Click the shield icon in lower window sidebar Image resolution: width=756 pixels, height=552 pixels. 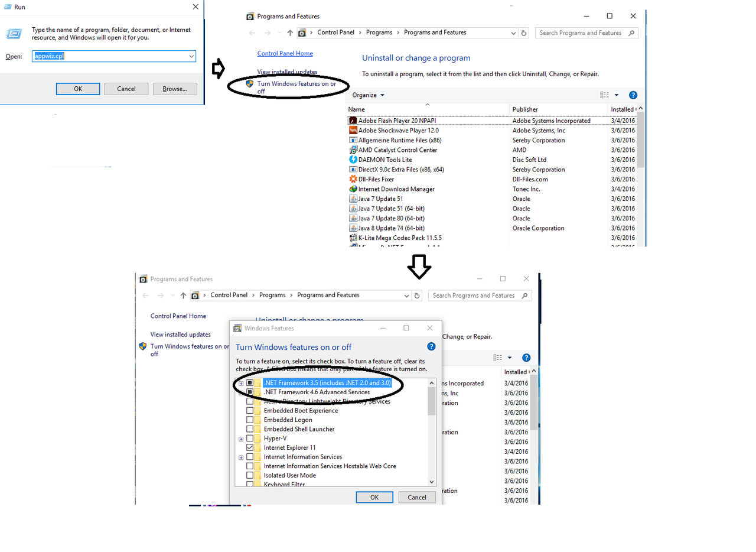pyautogui.click(x=142, y=346)
